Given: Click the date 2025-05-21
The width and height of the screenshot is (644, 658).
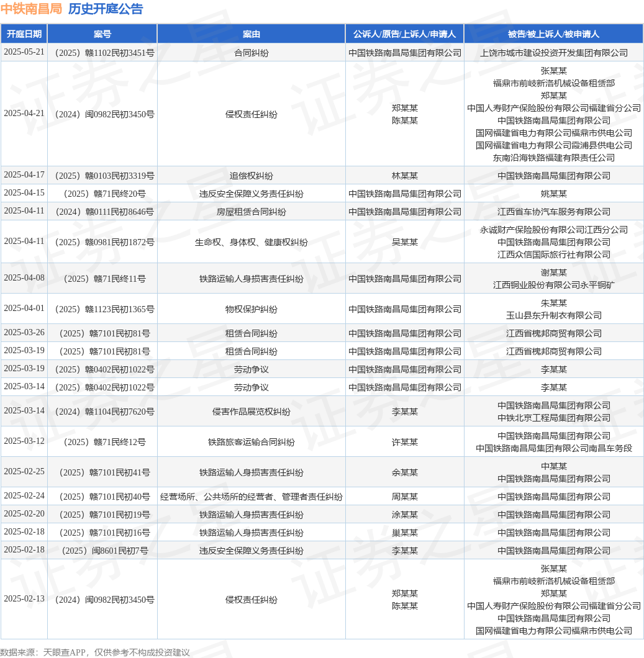Looking at the screenshot, I should 24,52.
